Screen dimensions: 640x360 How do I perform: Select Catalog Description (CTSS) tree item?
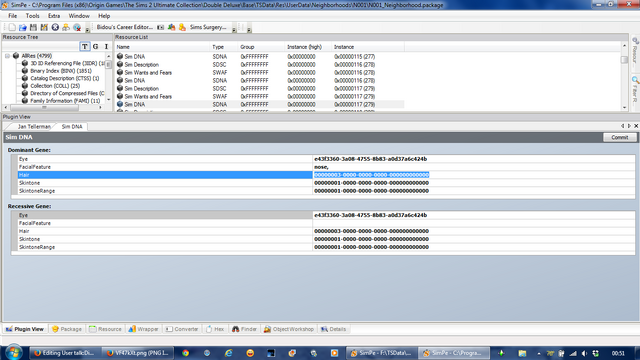click(x=60, y=78)
